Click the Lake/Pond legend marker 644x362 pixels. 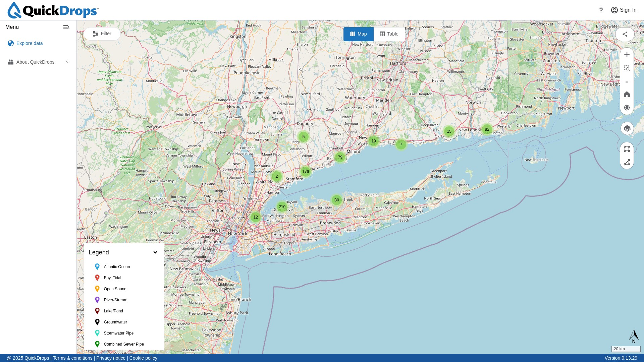pyautogui.click(x=97, y=311)
